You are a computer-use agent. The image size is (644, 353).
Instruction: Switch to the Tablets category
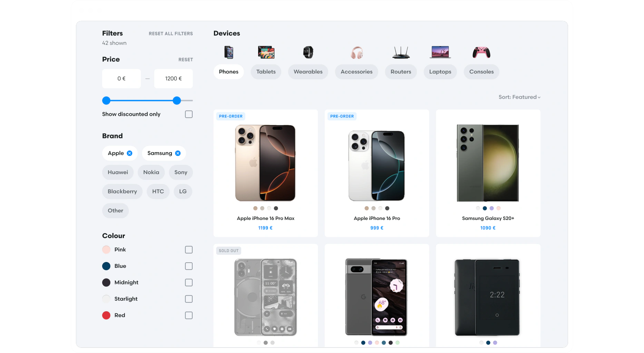[266, 72]
